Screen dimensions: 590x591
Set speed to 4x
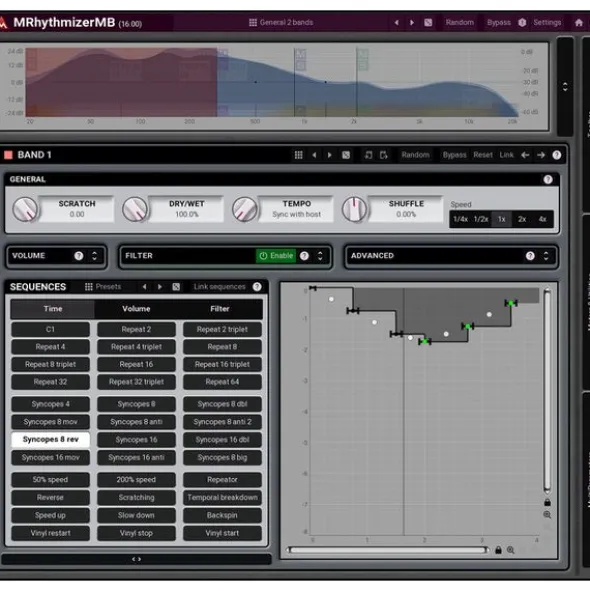(542, 219)
